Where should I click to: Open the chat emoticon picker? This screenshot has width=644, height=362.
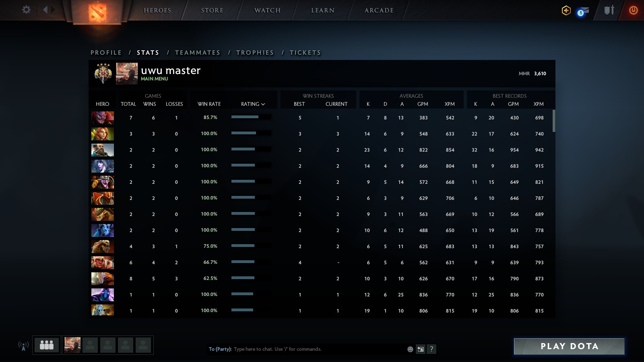(x=410, y=349)
